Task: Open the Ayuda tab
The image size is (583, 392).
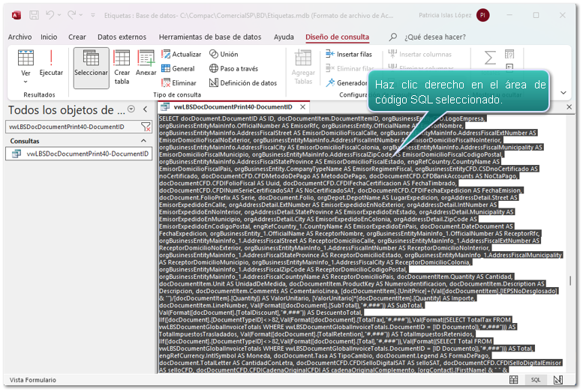Action: tap(284, 37)
